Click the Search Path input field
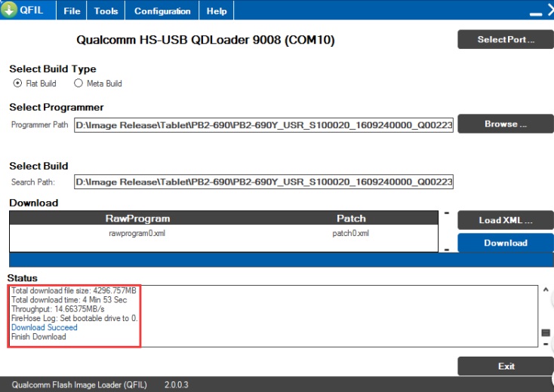This screenshot has height=392, width=554. pyautogui.click(x=263, y=182)
